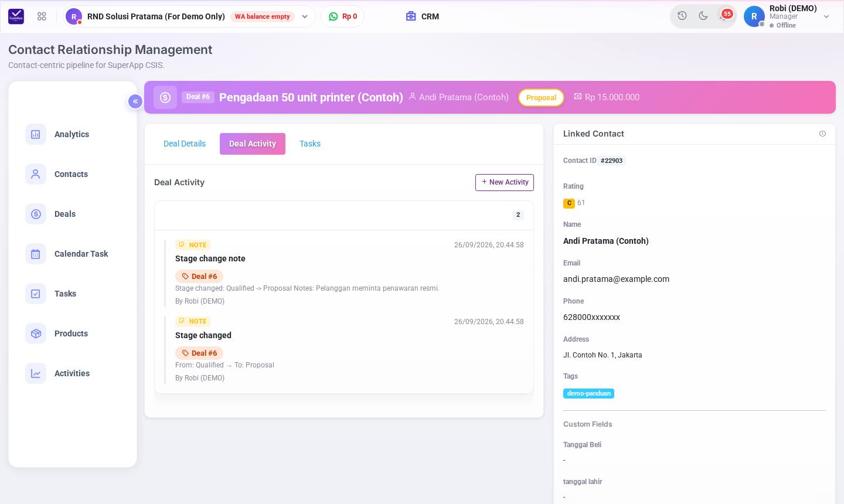Image resolution: width=844 pixels, height=504 pixels.
Task: Click the address Jl. Contoh No. 1, Jakarta
Action: 603,355
